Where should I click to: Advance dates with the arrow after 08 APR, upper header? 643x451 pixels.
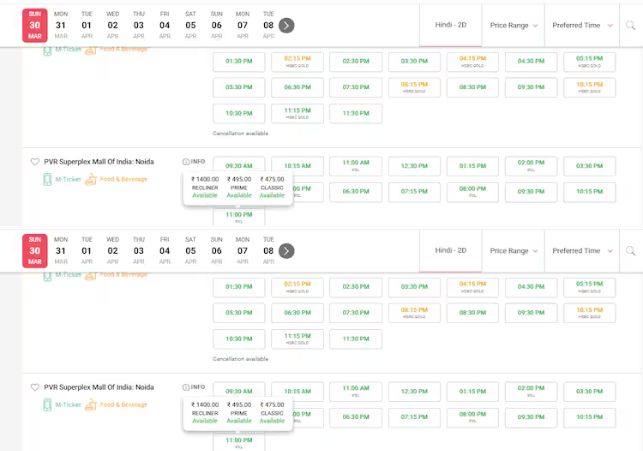click(x=286, y=25)
